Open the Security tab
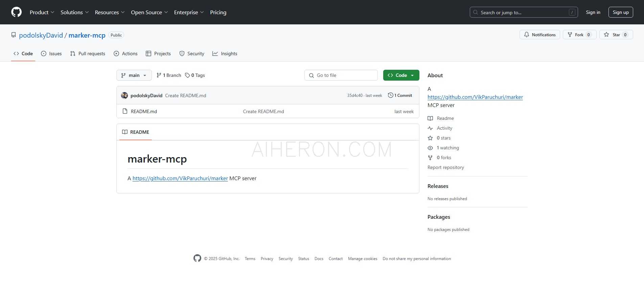This screenshot has height=298, width=644. 192,54
